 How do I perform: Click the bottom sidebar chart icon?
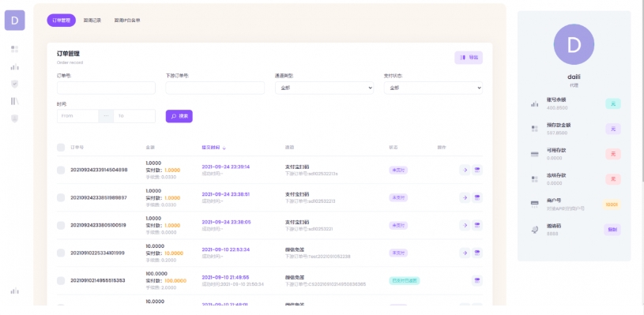(15, 291)
